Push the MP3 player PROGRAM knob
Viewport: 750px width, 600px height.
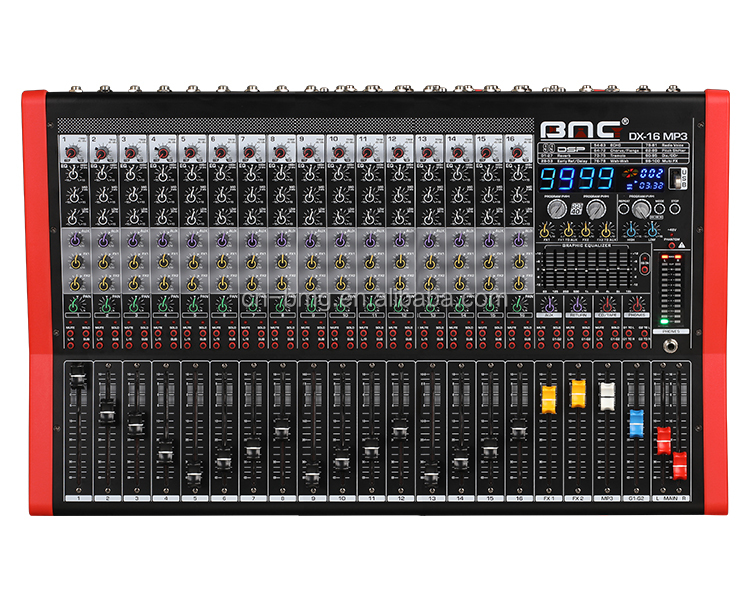click(641, 209)
